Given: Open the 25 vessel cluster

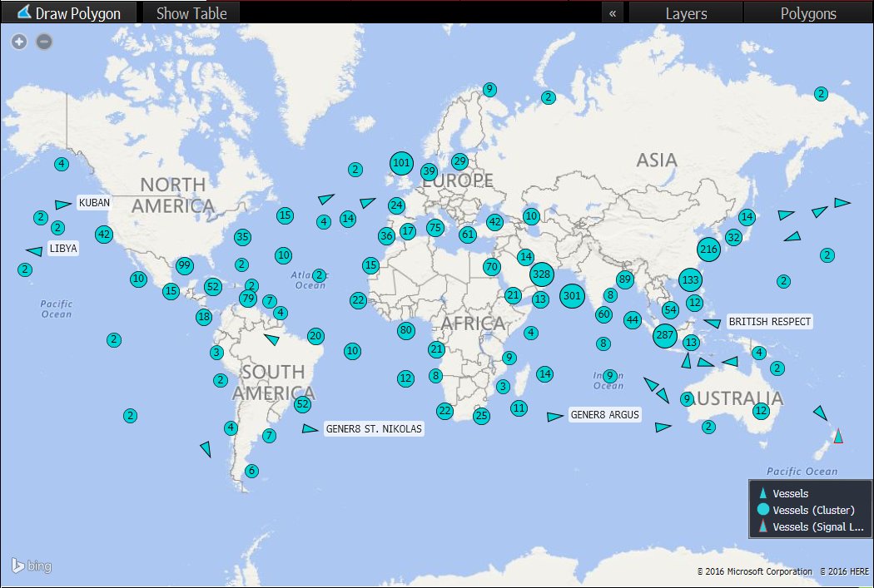Looking at the screenshot, I should coord(482,415).
